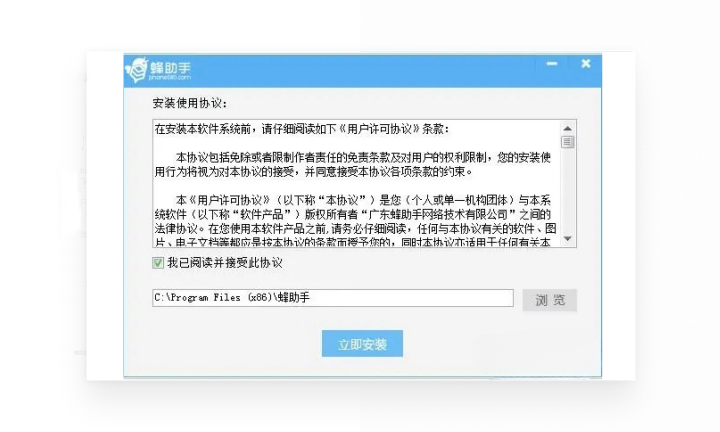The width and height of the screenshot is (720, 432).
Task: Click the installation path field C:\Program Files (x86)\蜂助手
Action: (x=333, y=298)
